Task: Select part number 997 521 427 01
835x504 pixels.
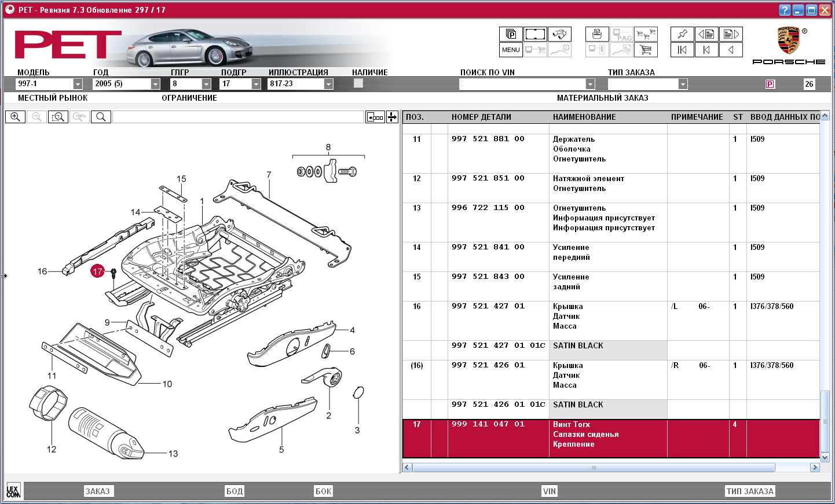Action: click(488, 306)
